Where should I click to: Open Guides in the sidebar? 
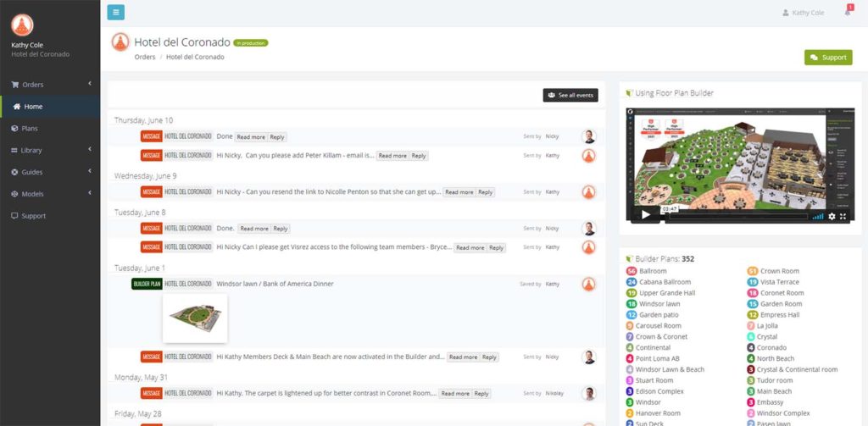pos(32,172)
